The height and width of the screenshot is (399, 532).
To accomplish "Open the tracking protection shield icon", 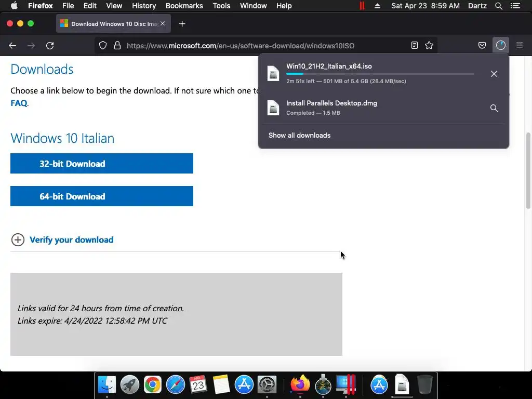I will [x=103, y=46].
